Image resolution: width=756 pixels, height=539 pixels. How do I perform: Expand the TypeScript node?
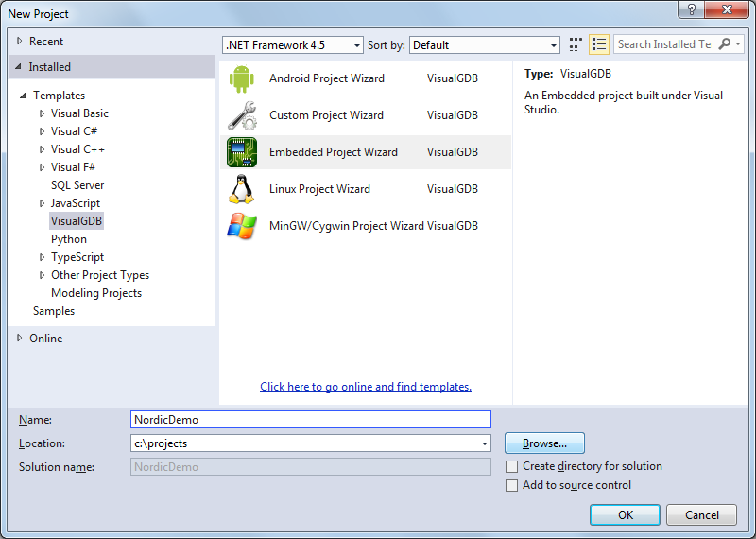tap(42, 257)
